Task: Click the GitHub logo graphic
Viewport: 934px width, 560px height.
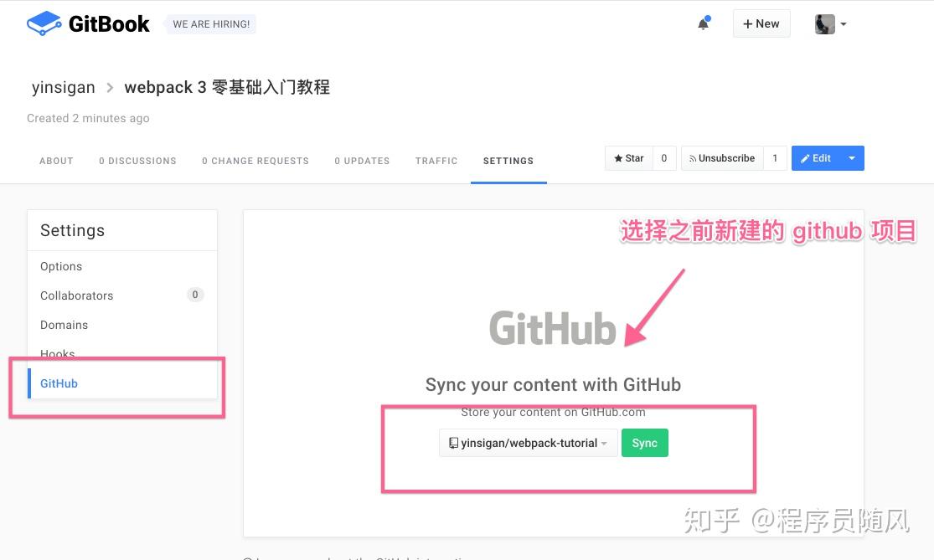Action: click(x=552, y=326)
